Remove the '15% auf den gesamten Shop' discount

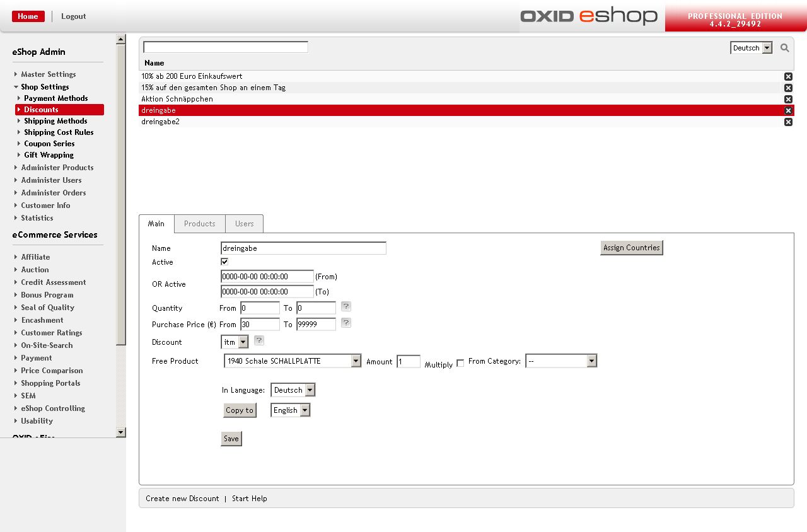point(788,88)
